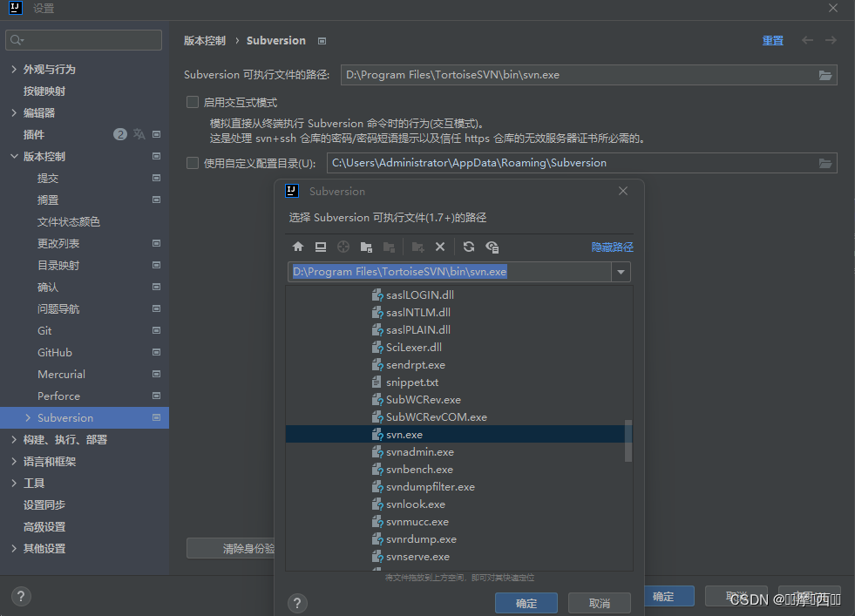
Task: Click the project-level icon next to Subversion breadcrumb
Action: [322, 41]
